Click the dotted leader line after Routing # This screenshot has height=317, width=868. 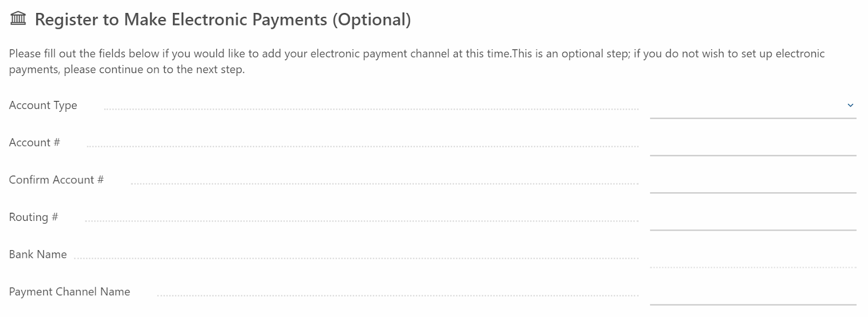[362, 221]
